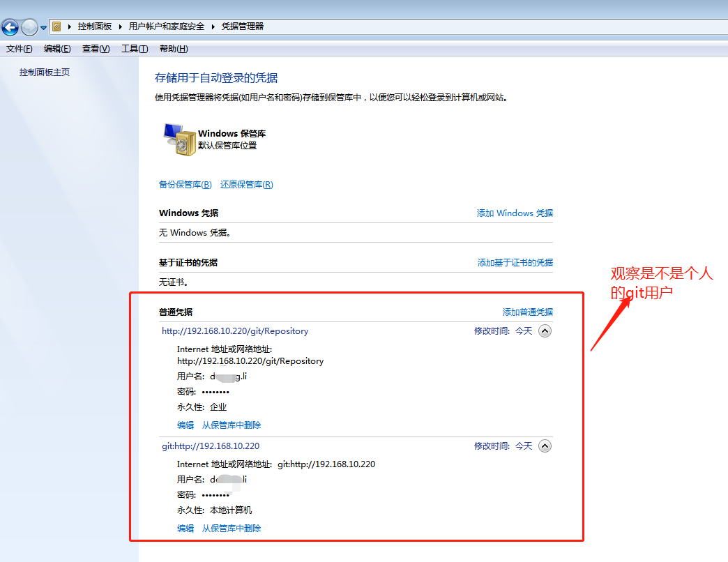
Task: Open the 查看(V) menu
Action: pos(96,49)
